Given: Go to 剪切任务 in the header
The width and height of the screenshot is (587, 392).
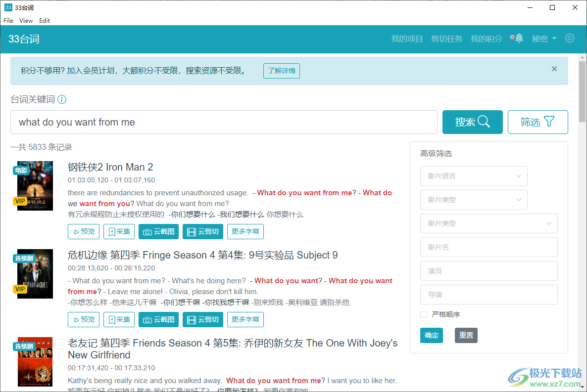Looking at the screenshot, I should tap(446, 39).
